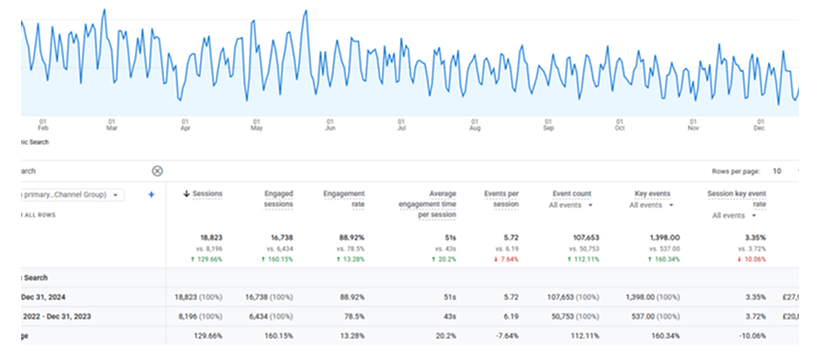Click 'vs. 6,434' under Engaged sessions total
The height and width of the screenshot is (361, 820).
pos(280,250)
